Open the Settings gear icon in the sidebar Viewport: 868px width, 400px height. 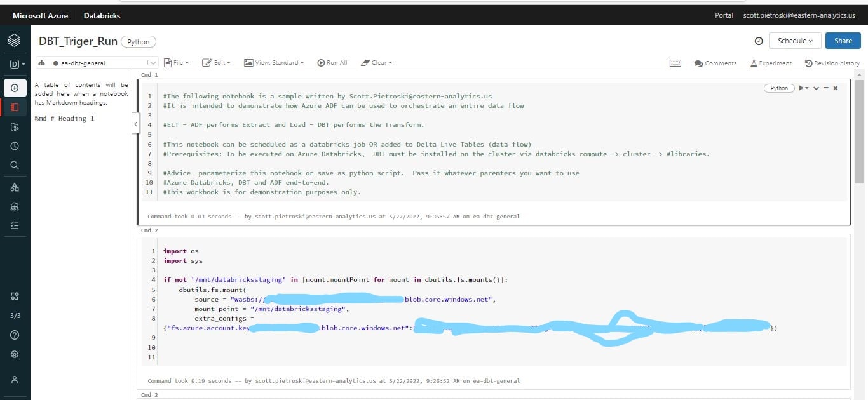tap(15, 354)
